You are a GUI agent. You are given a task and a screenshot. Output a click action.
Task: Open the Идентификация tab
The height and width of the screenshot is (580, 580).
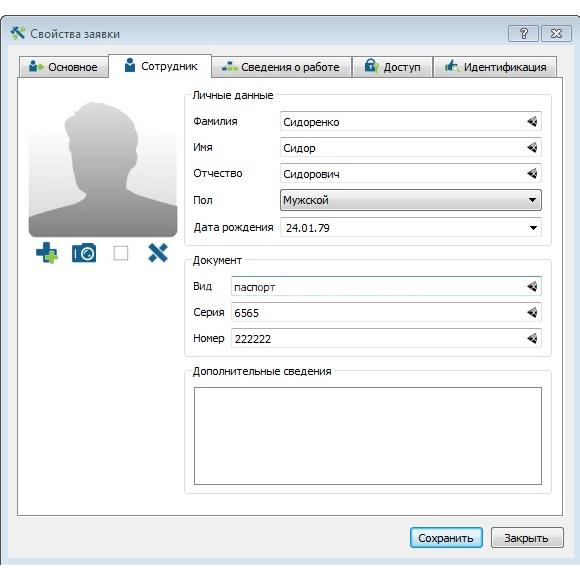coord(495,67)
